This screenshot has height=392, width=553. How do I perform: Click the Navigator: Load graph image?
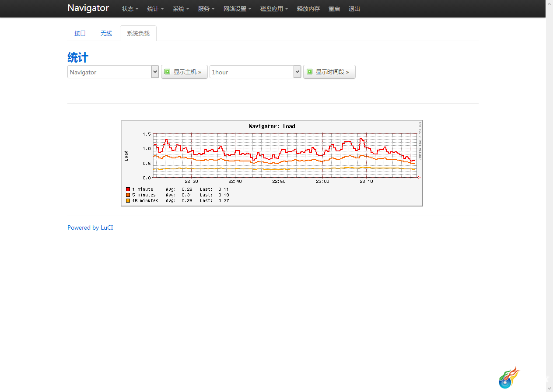coord(272,163)
